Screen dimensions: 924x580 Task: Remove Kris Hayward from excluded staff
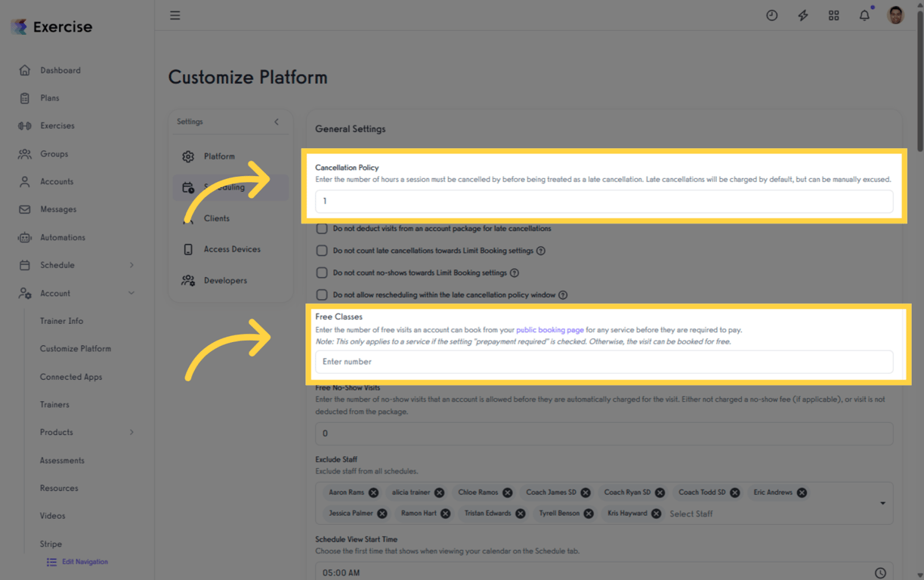(x=656, y=514)
